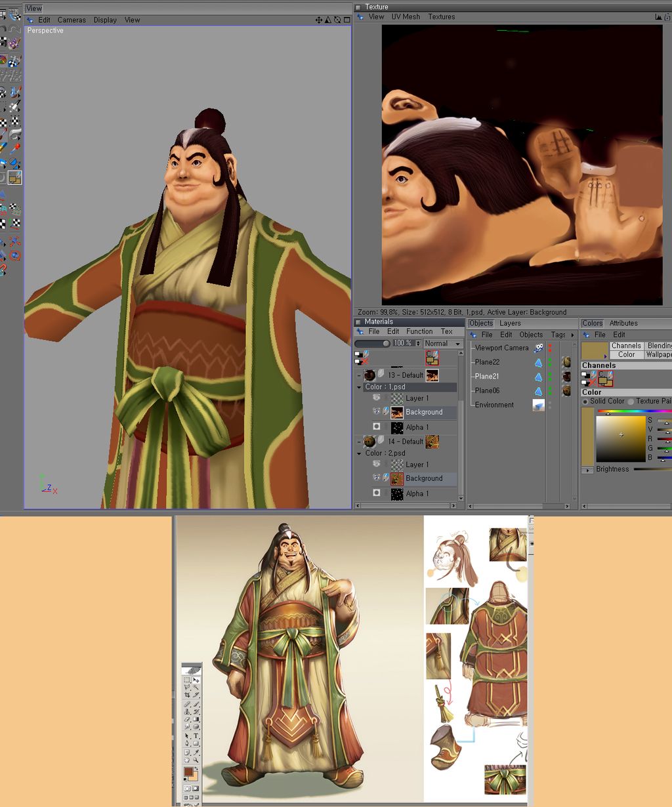Image resolution: width=672 pixels, height=807 pixels.
Task: Select the Solid Color radio button
Action: pyautogui.click(x=585, y=401)
